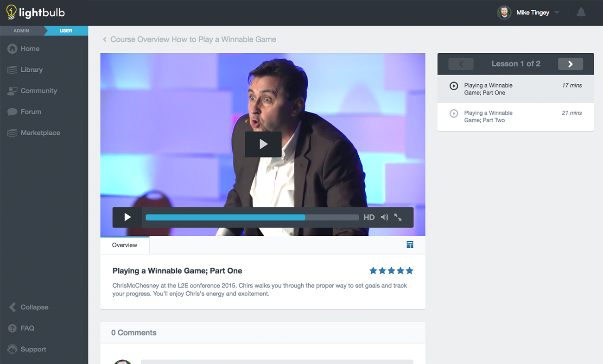Switch to ADMIN mode
Screen dimensions: 603x364
click(22, 31)
